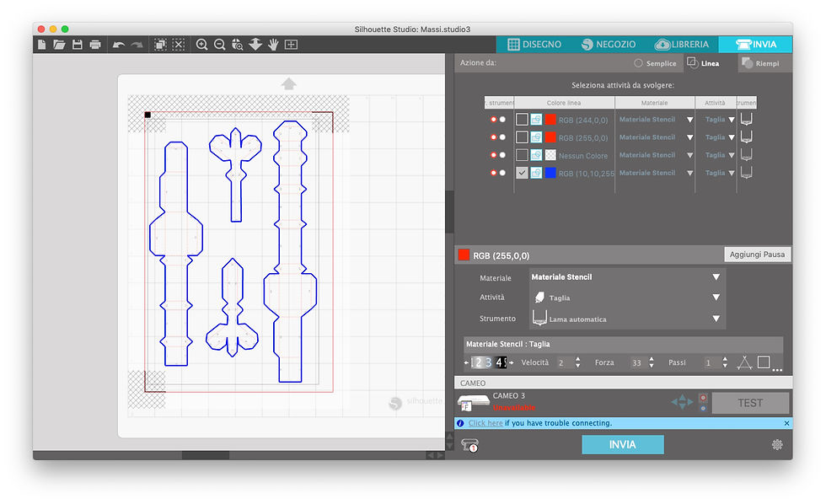826x504 pixels.
Task: Open the blade icon for the RGB (10,10,255) row
Action: 746,173
